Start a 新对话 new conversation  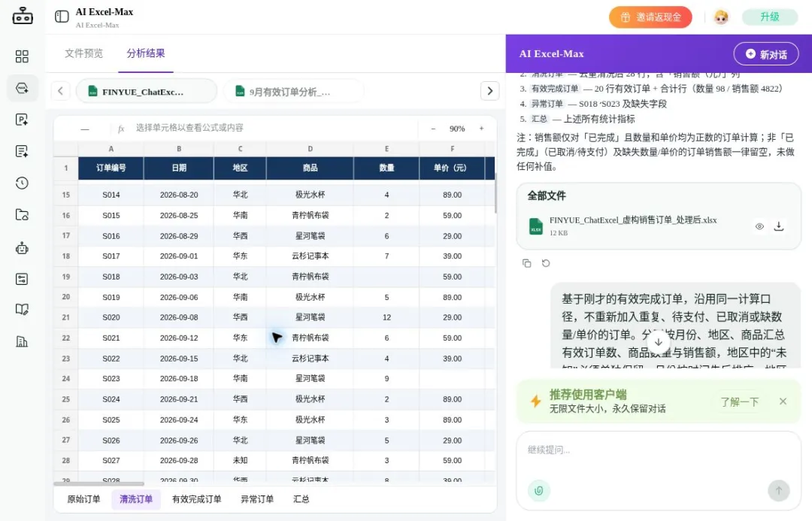coord(766,54)
